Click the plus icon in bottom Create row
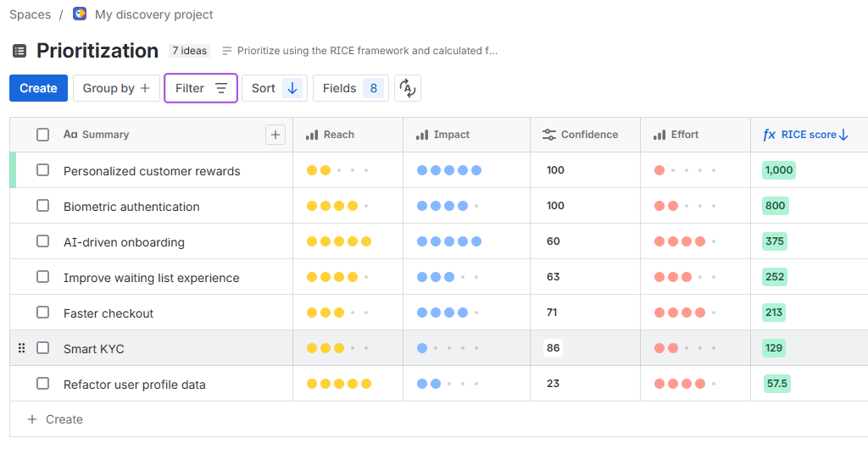Image resolution: width=868 pixels, height=454 pixels. pyautogui.click(x=32, y=419)
